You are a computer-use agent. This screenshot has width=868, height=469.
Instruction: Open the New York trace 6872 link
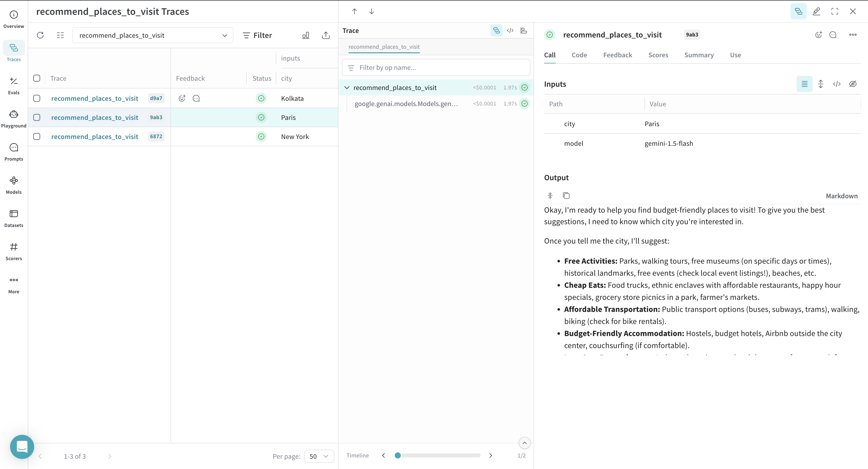pyautogui.click(x=95, y=136)
